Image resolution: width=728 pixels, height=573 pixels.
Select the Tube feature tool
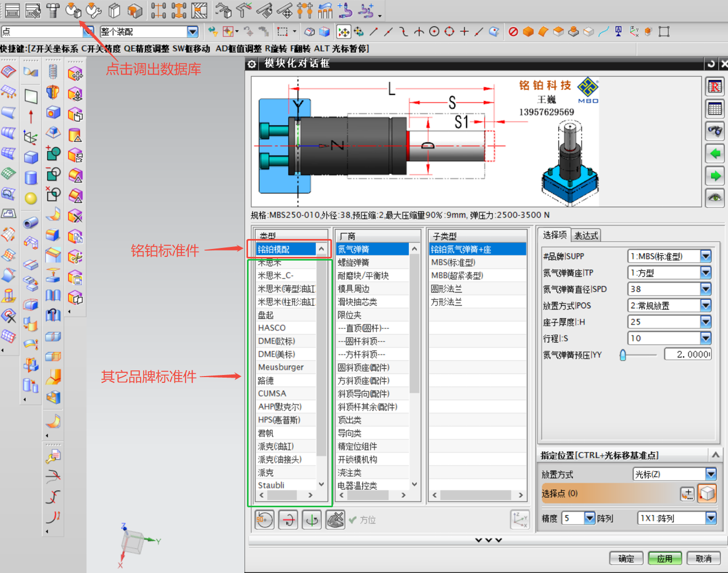tap(31, 223)
